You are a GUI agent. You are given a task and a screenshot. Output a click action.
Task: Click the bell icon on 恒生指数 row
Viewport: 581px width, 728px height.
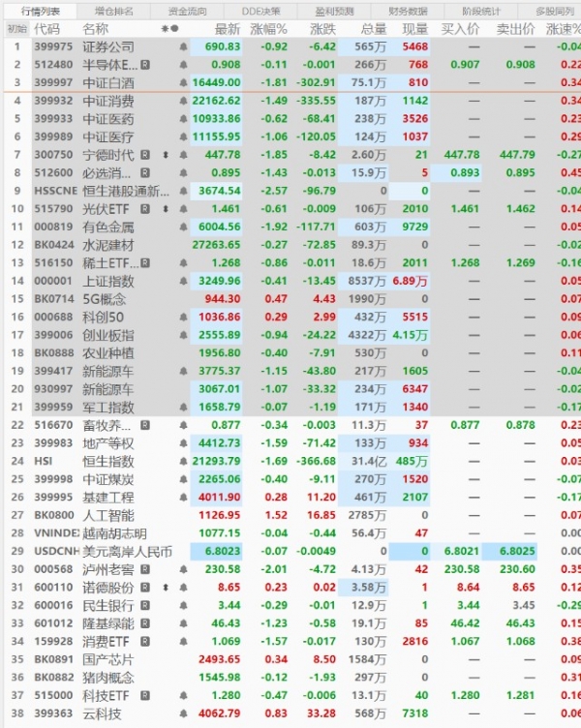click(184, 461)
